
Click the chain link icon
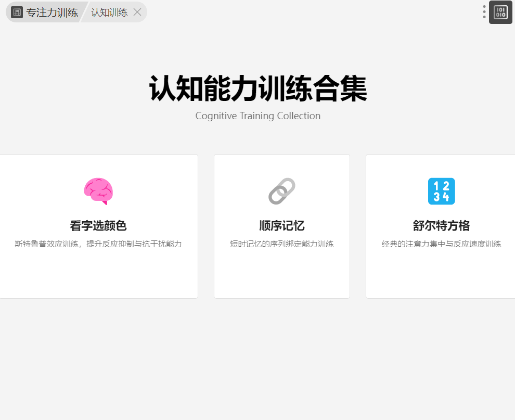(282, 192)
